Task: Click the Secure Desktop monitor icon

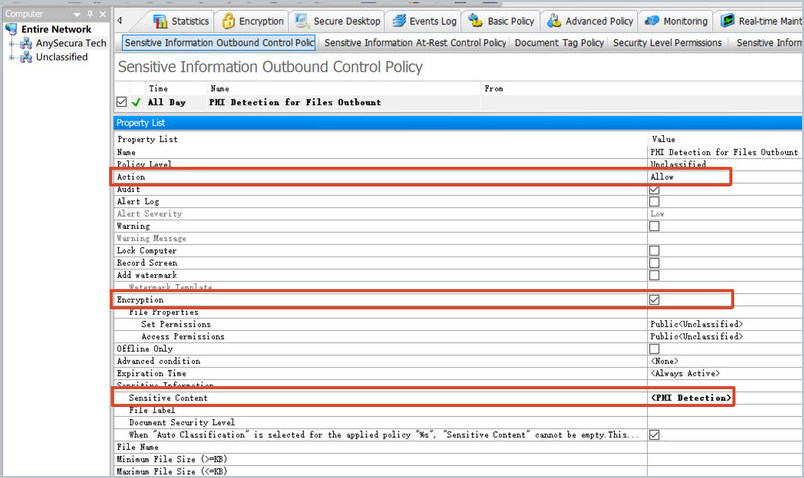Action: pos(302,21)
